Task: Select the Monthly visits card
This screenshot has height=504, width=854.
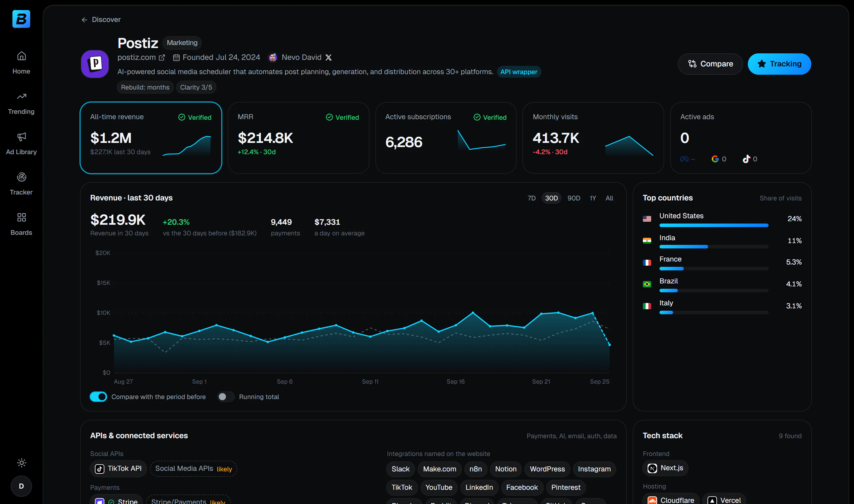Action: point(593,138)
